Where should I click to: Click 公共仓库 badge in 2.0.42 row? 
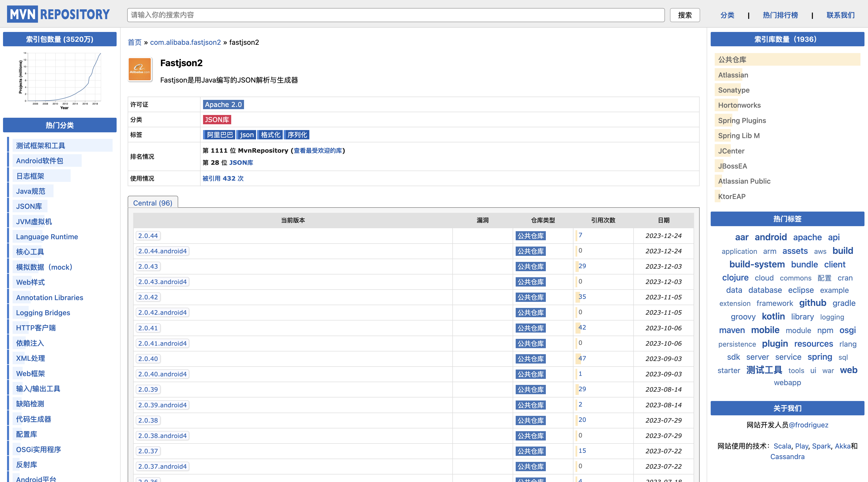(530, 297)
